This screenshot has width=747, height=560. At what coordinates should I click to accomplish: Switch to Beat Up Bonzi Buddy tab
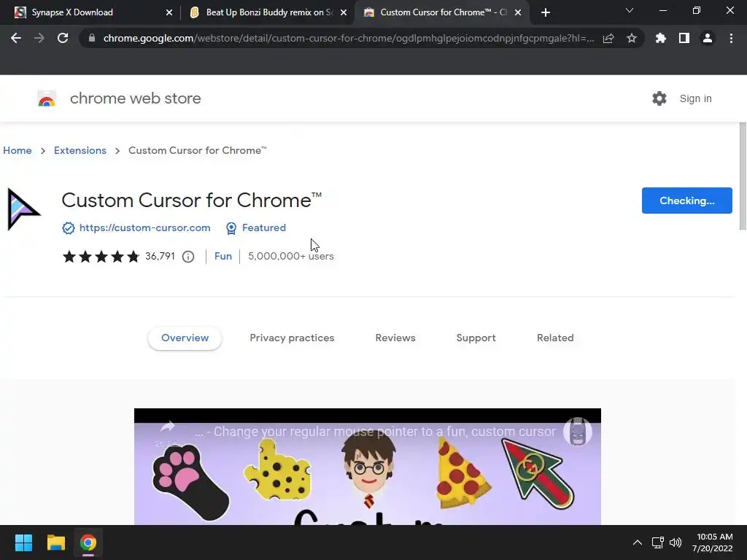click(x=268, y=12)
